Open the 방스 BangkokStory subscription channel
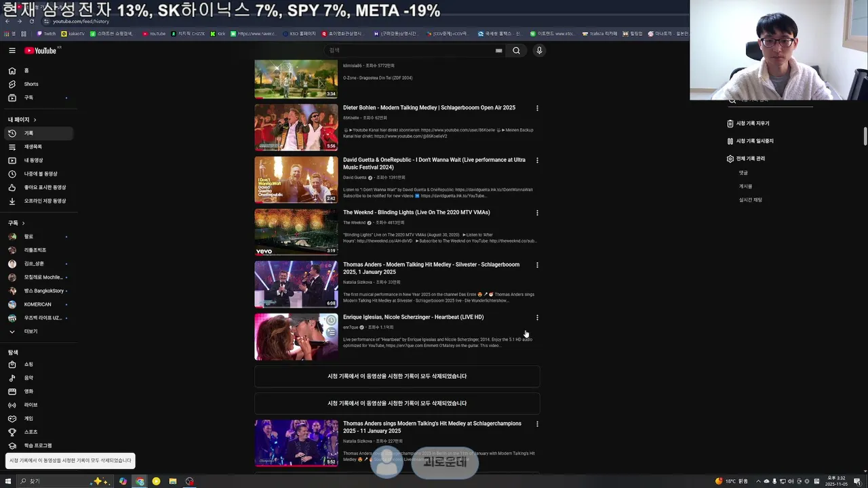Screen dimensions: 868x488 click(37, 291)
